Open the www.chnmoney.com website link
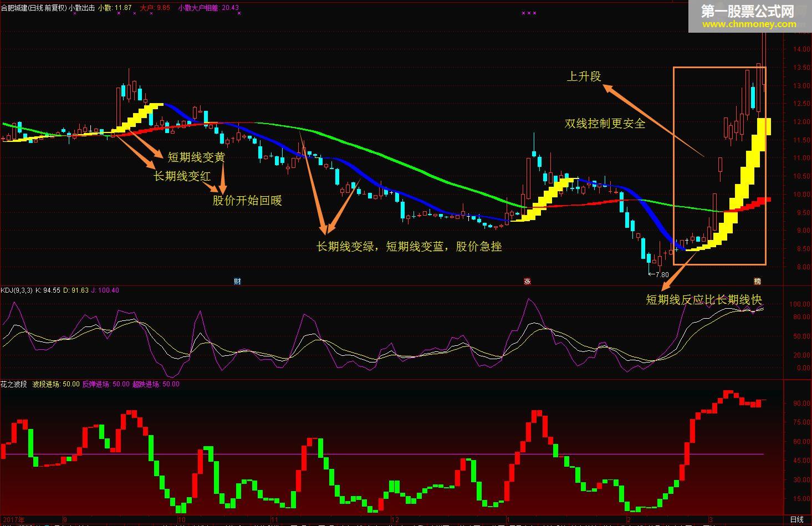The height and width of the screenshot is (526, 812). tap(749, 24)
